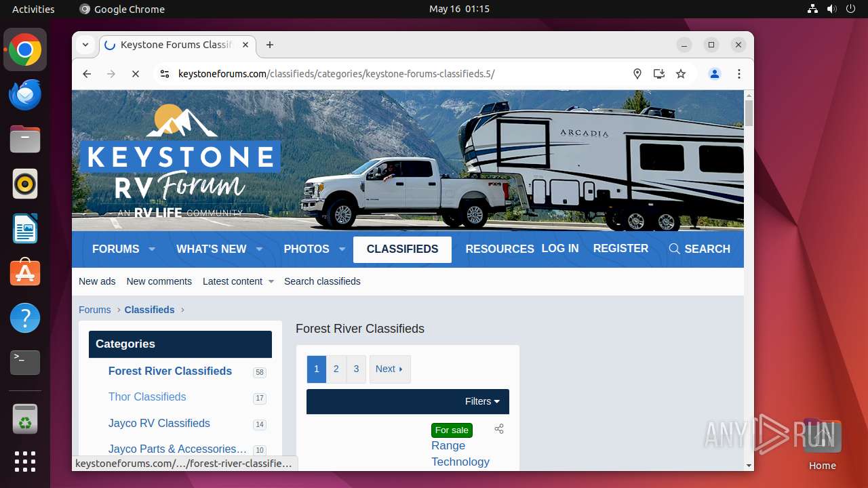Open Ubuntu Software app store icon
The width and height of the screenshot is (868, 488).
[25, 273]
